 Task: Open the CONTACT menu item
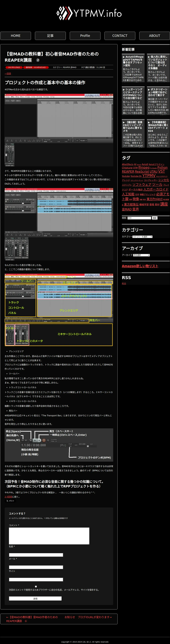(120, 36)
